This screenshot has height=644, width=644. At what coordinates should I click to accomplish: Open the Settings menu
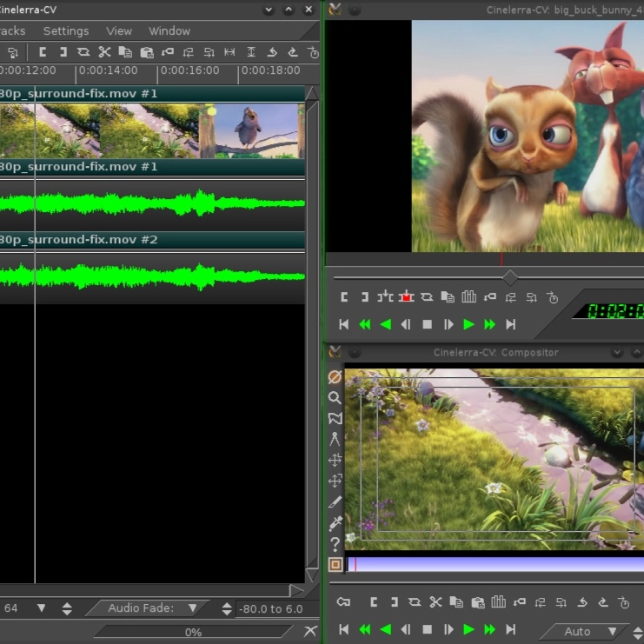pos(66,30)
